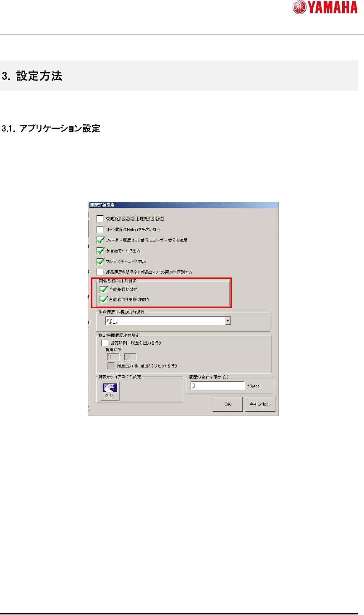Click the クリア icon button

point(110,391)
